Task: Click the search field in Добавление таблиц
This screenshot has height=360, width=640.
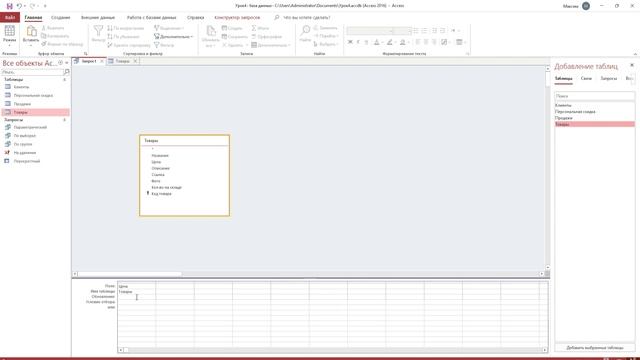Action: (594, 96)
